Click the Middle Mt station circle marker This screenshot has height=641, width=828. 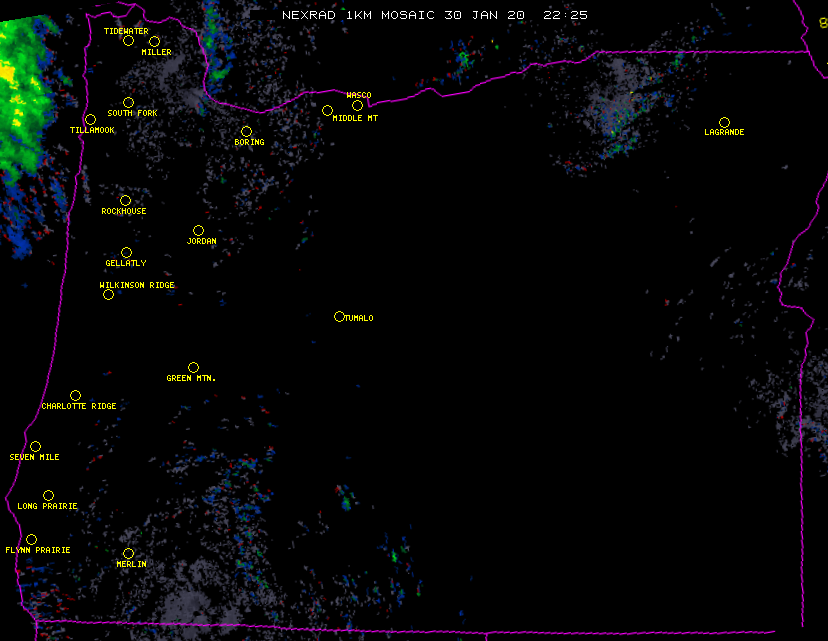click(x=327, y=110)
